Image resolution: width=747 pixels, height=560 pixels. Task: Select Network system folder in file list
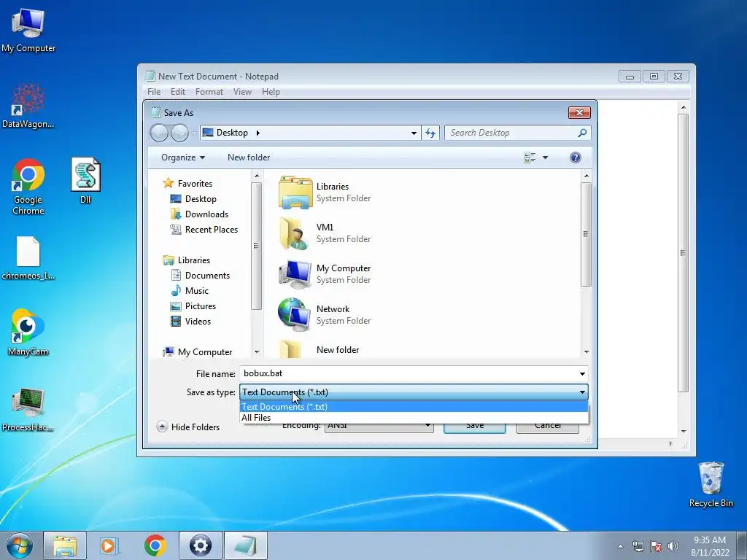[325, 315]
